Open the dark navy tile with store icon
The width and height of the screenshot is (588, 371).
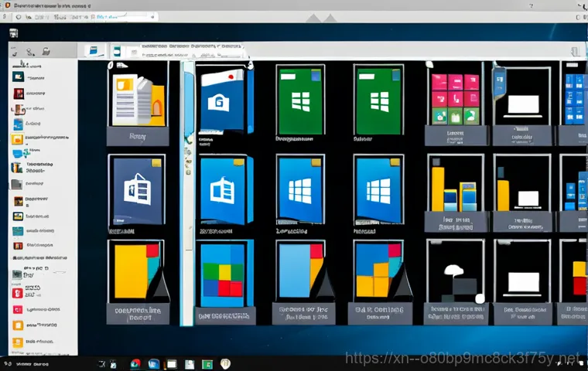pyautogui.click(x=137, y=190)
